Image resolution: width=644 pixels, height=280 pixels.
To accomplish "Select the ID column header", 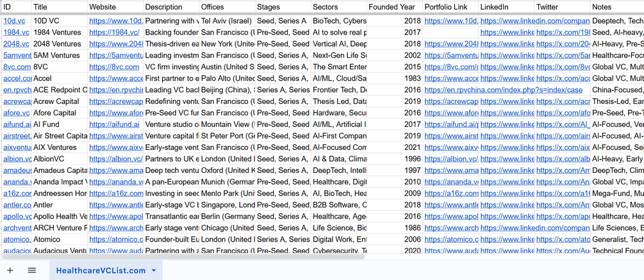I will pos(17,7).
